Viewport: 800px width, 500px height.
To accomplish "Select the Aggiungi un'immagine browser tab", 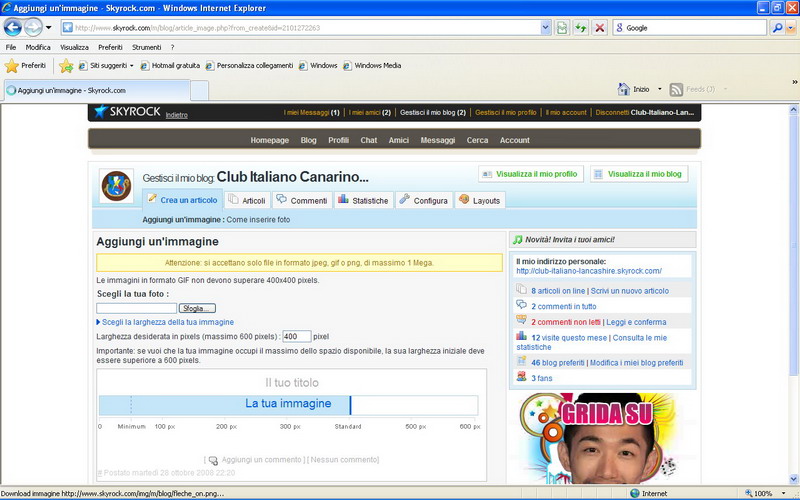I will click(97, 90).
